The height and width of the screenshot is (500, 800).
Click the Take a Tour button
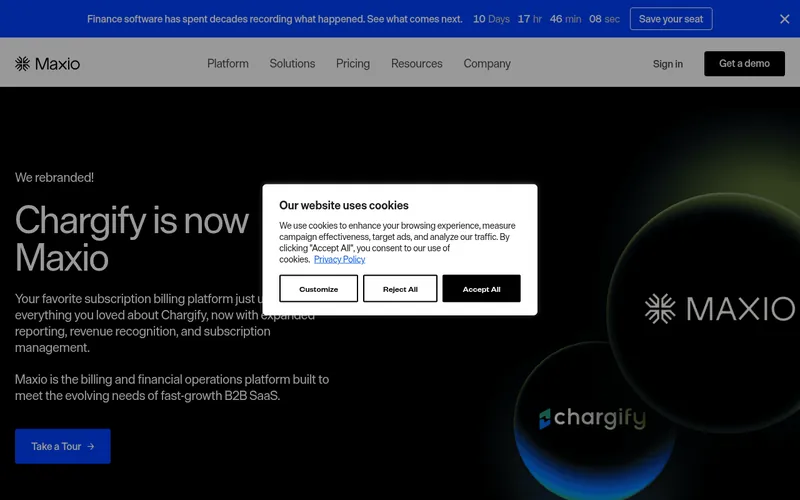point(63,446)
